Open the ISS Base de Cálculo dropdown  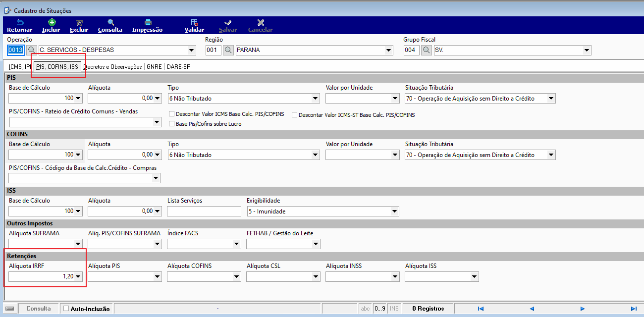point(78,211)
